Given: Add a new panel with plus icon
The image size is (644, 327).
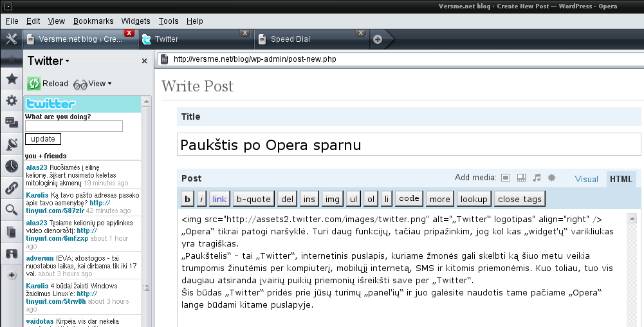Looking at the screenshot, I should click(x=12, y=276).
